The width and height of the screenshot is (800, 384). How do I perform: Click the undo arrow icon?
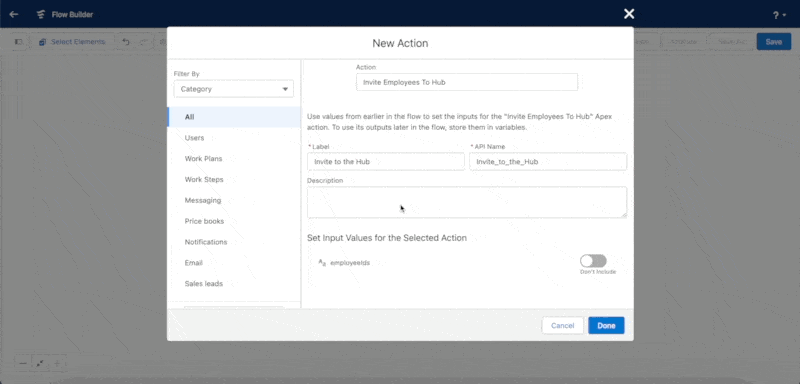[x=126, y=42]
